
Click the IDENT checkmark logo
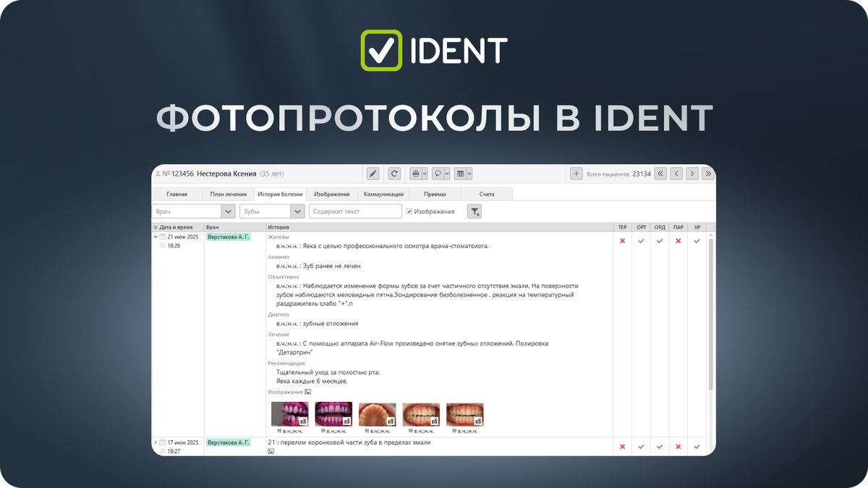[x=381, y=51]
